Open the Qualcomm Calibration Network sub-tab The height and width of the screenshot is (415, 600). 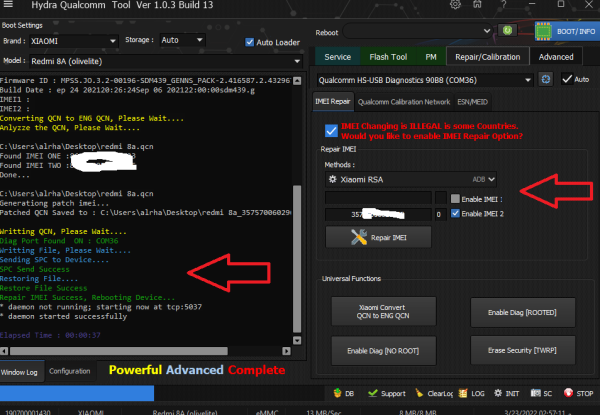pos(404,102)
